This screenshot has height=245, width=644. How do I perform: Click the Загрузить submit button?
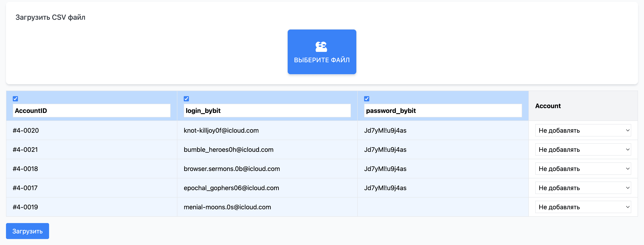click(28, 231)
